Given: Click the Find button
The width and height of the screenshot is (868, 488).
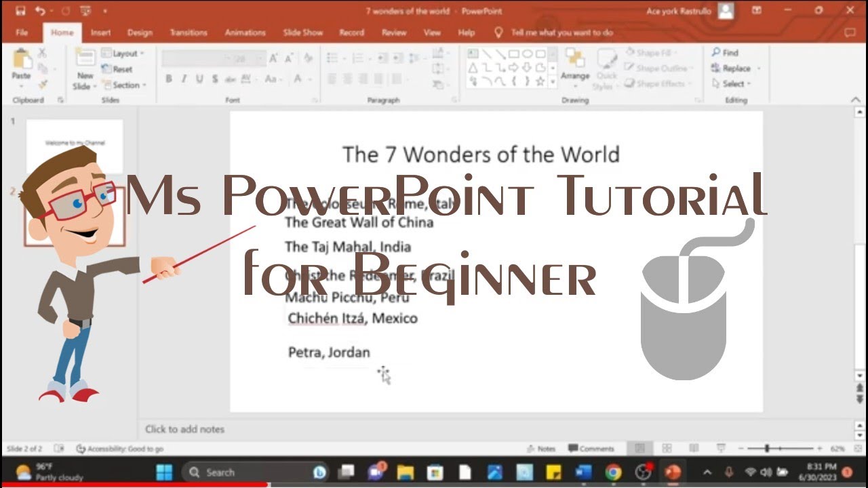Looking at the screenshot, I should click(x=725, y=53).
